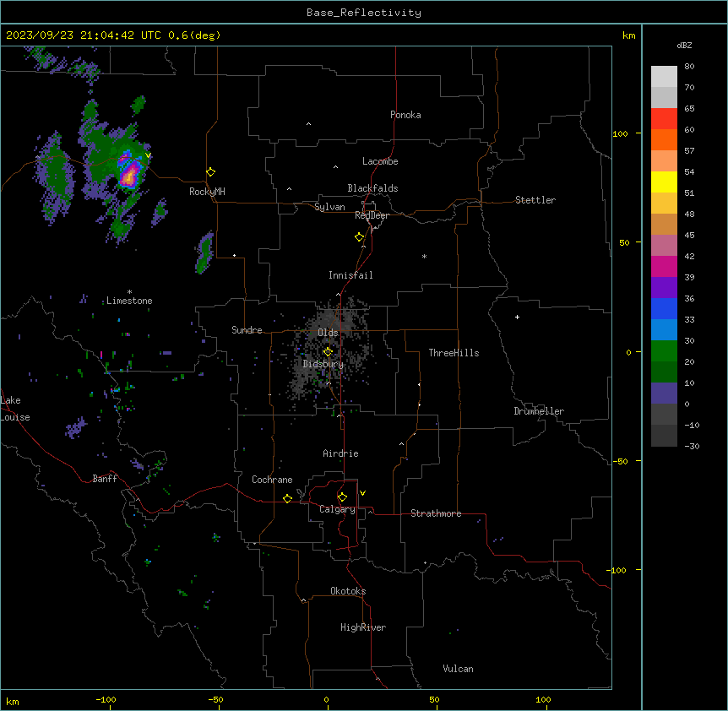728x711 pixels.
Task: Click the ThreeHills label
Action: 454,353
